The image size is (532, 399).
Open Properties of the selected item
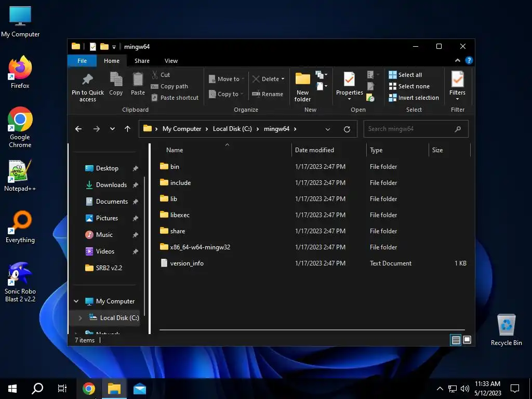coord(349,87)
